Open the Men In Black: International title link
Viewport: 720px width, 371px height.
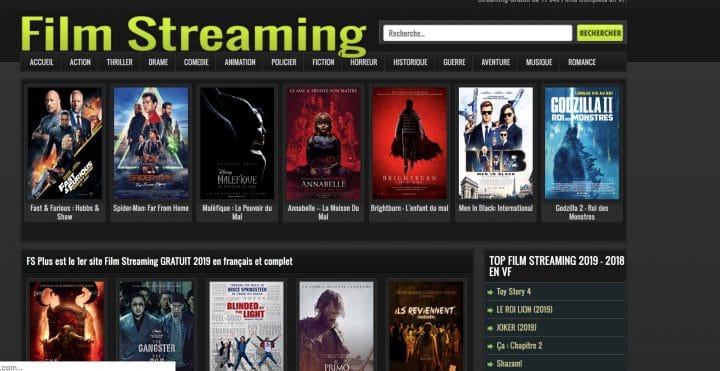[495, 208]
